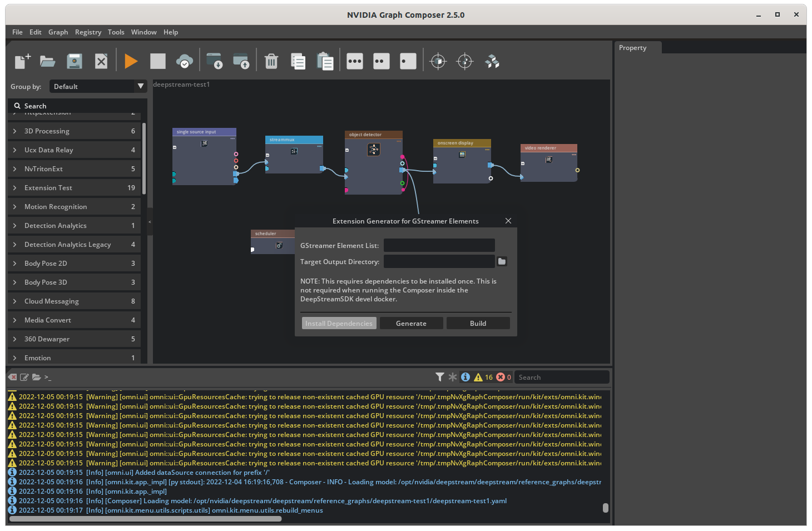Open the Help menu
The image size is (812, 531).
[171, 32]
